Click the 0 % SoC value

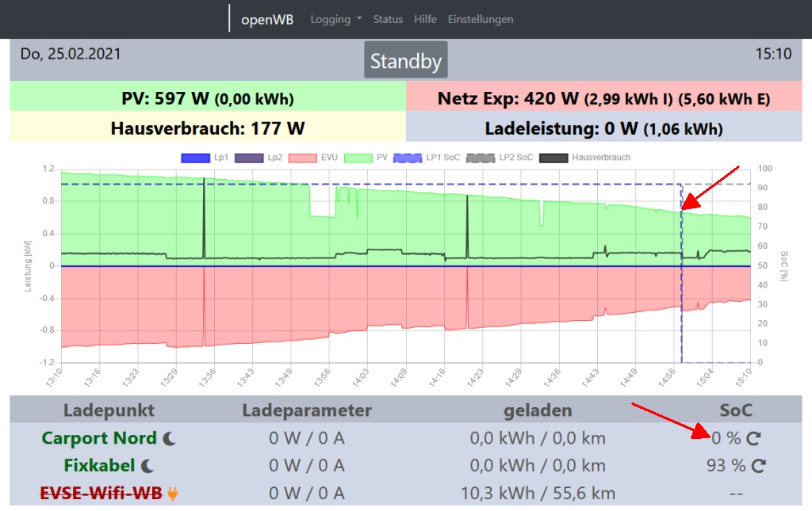(x=726, y=439)
